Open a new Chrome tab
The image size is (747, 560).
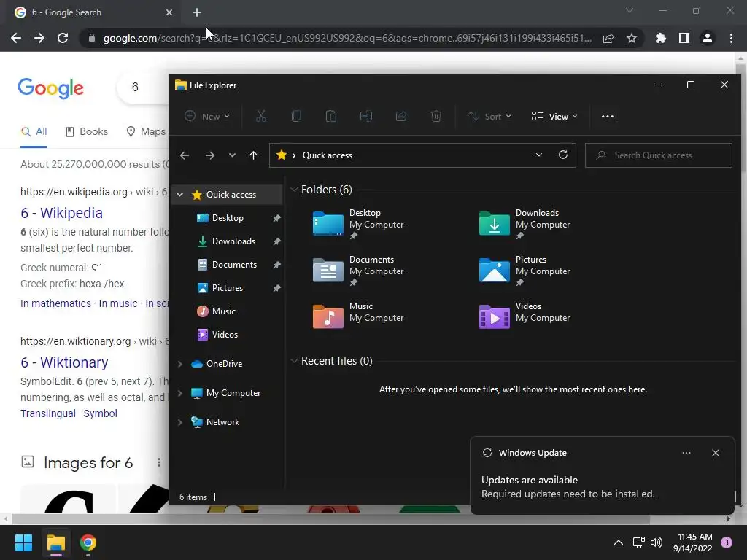197,12
